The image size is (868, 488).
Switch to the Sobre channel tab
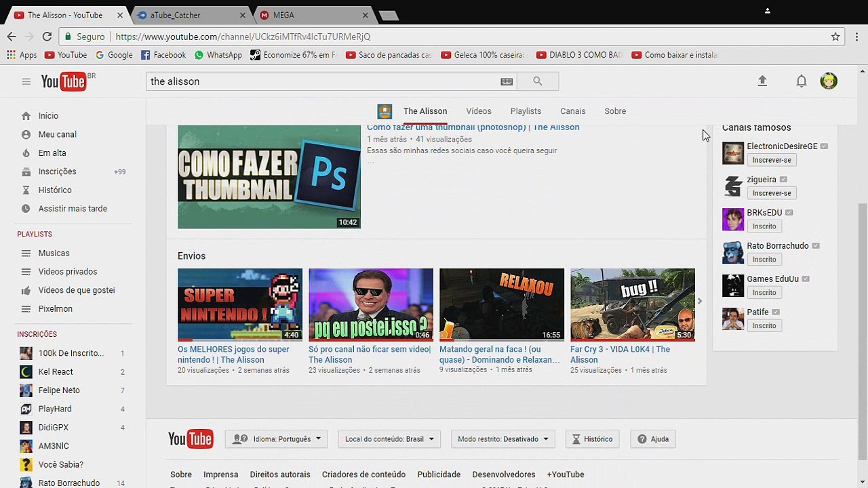(615, 111)
